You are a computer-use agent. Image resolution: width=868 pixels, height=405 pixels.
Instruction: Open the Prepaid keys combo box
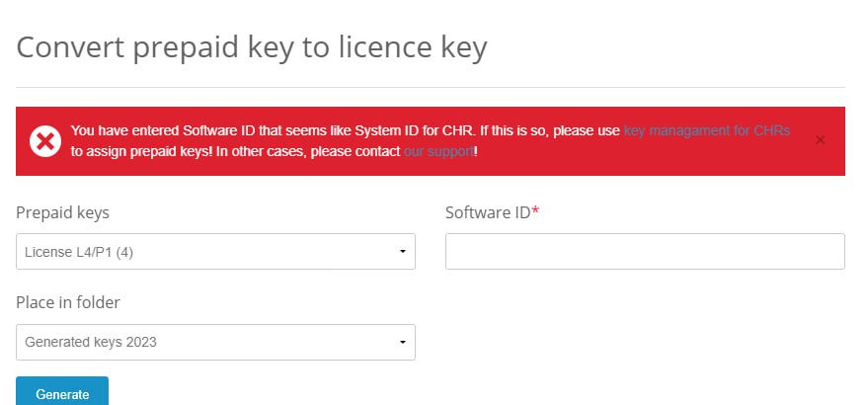(x=215, y=252)
